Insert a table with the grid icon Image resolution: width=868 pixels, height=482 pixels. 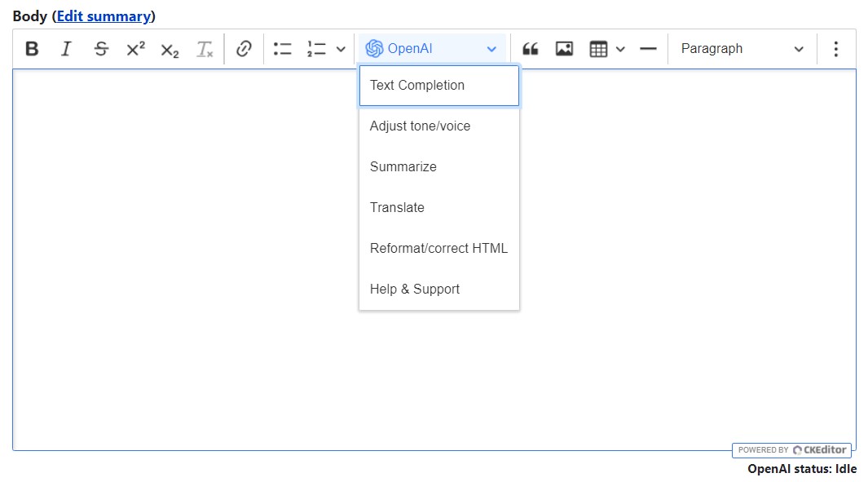(x=598, y=49)
